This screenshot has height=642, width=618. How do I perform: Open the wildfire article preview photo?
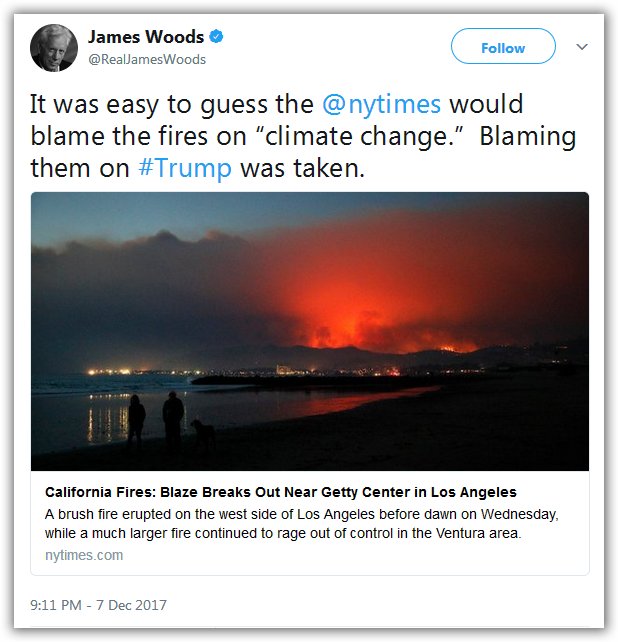(x=310, y=331)
